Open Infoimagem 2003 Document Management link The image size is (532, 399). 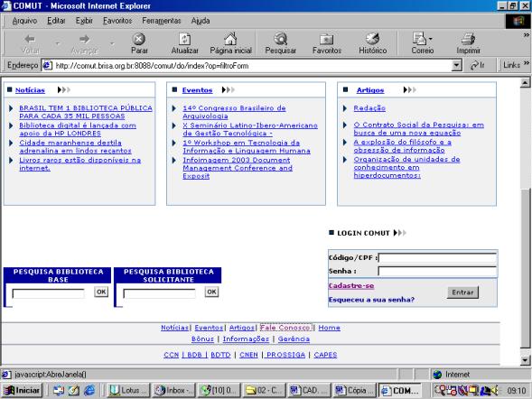coord(238,168)
